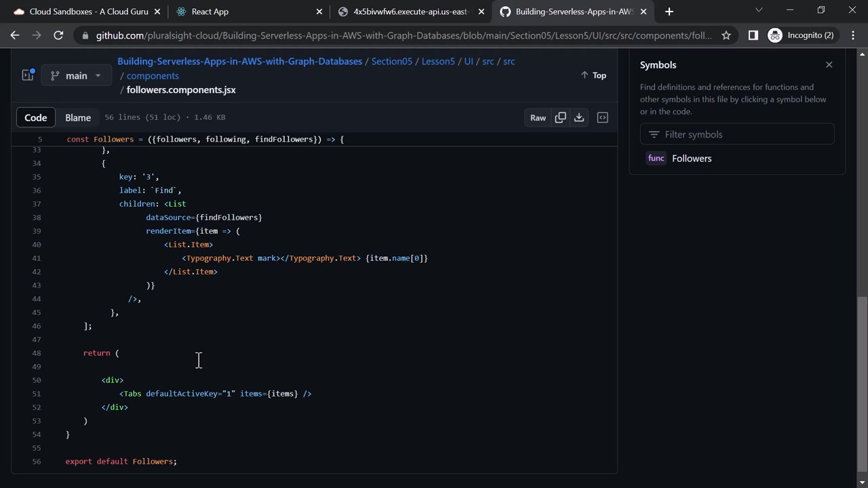
Task: Download the raw file icon
Action: coord(579,117)
